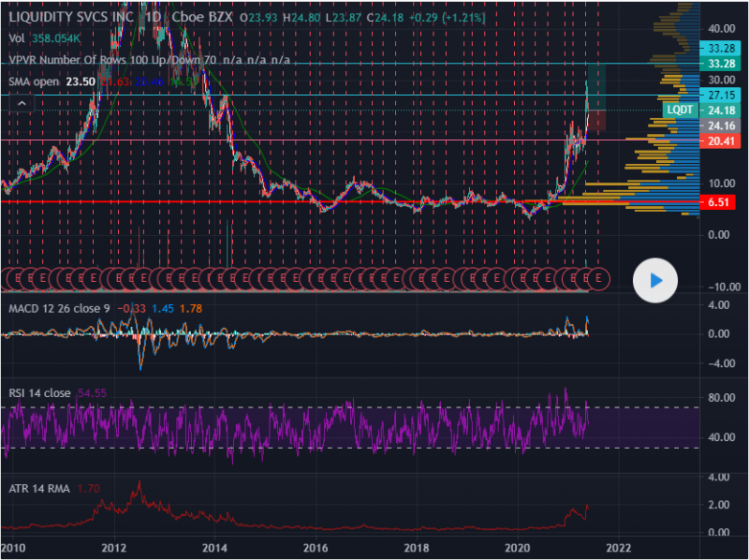Open the LIQUIDITY SVCS INC symbol title
The height and width of the screenshot is (560, 749).
coord(69,18)
